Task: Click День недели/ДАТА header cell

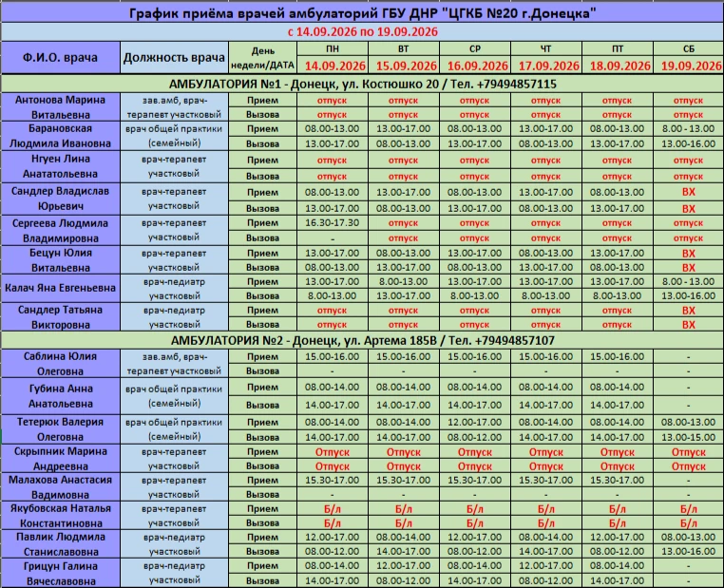Action: point(263,58)
